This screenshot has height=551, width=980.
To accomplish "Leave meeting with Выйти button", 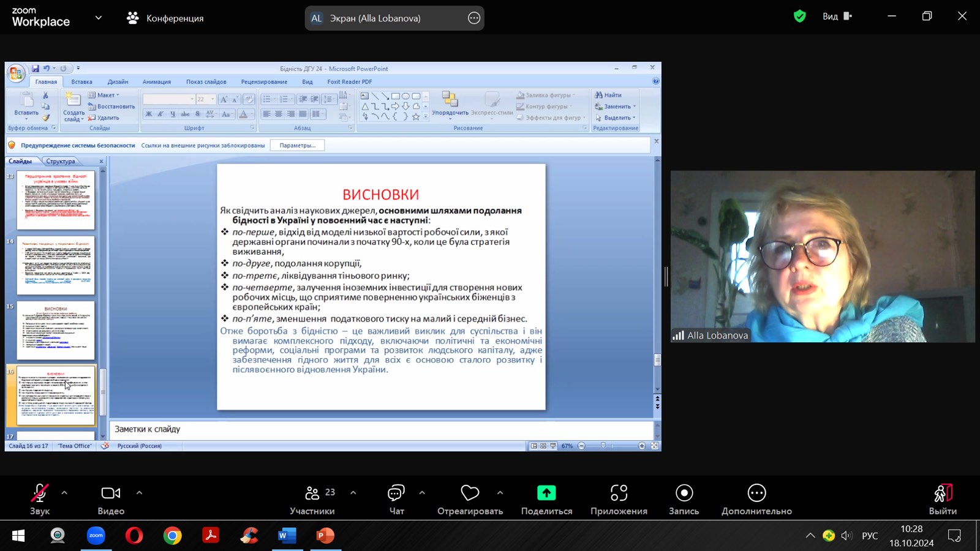I will pyautogui.click(x=943, y=499).
